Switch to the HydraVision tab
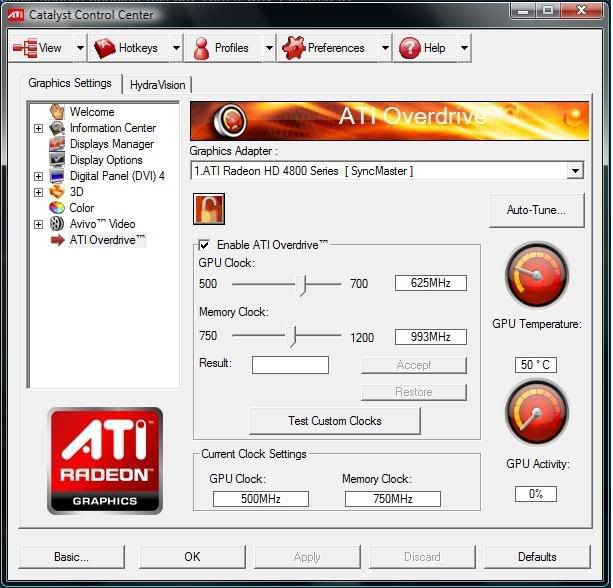This screenshot has width=613, height=588. [158, 85]
